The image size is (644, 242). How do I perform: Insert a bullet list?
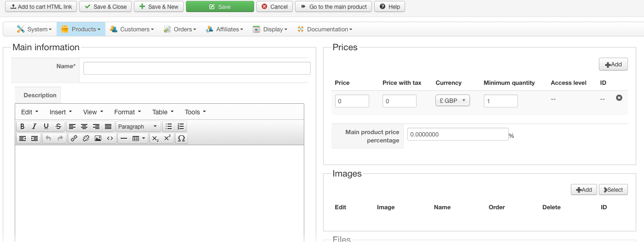pos(169,126)
